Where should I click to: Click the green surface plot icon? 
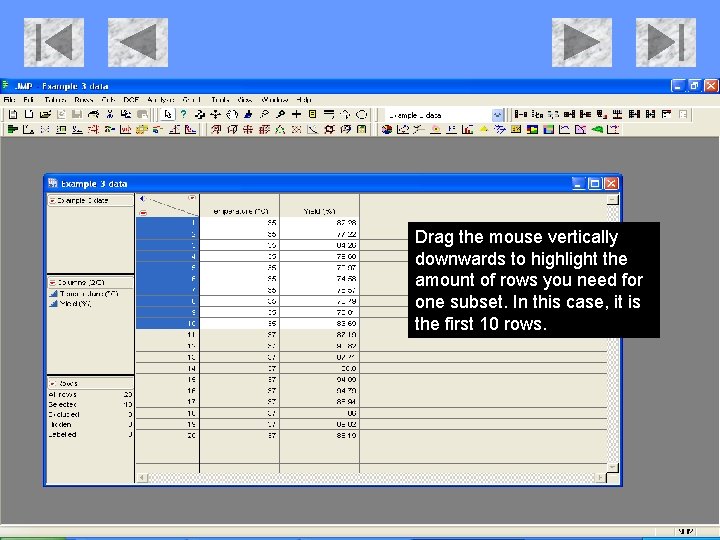(597, 129)
